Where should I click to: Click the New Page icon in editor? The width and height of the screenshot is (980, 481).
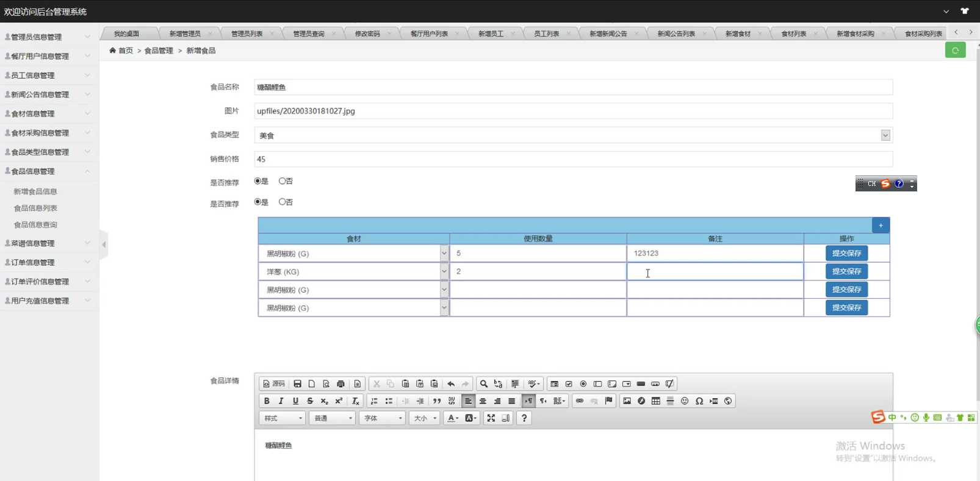(312, 383)
